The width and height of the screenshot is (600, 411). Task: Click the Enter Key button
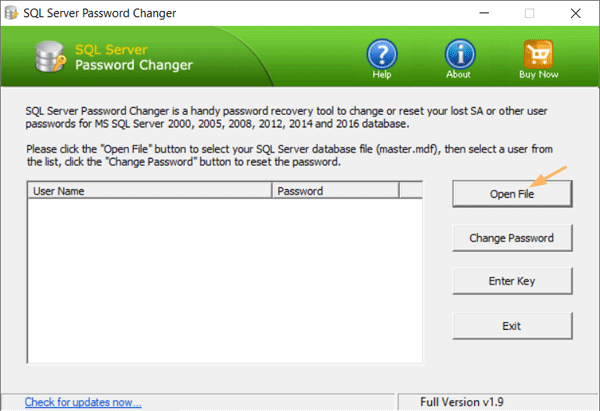512,282
